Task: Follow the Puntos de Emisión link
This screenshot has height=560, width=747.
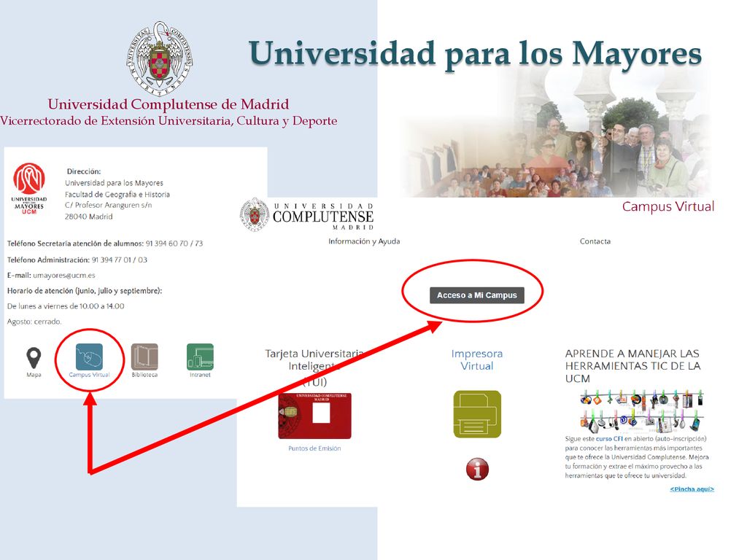Action: click(314, 448)
